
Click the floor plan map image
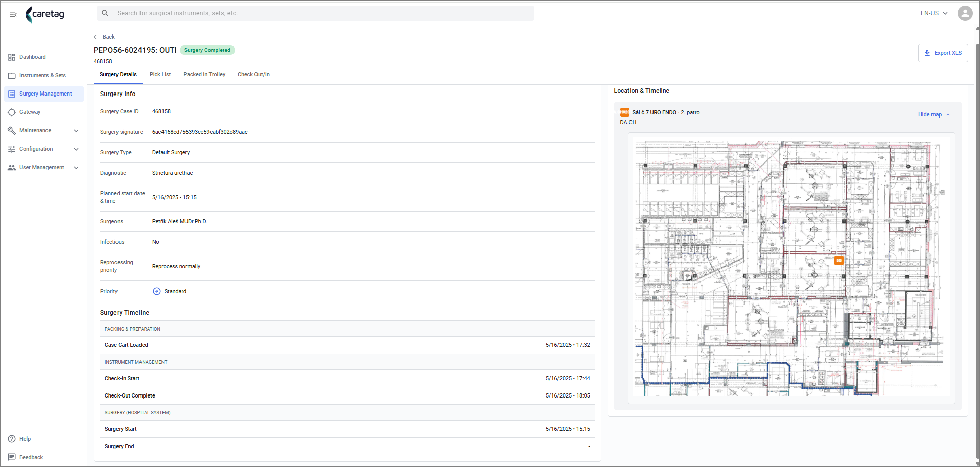click(x=791, y=268)
